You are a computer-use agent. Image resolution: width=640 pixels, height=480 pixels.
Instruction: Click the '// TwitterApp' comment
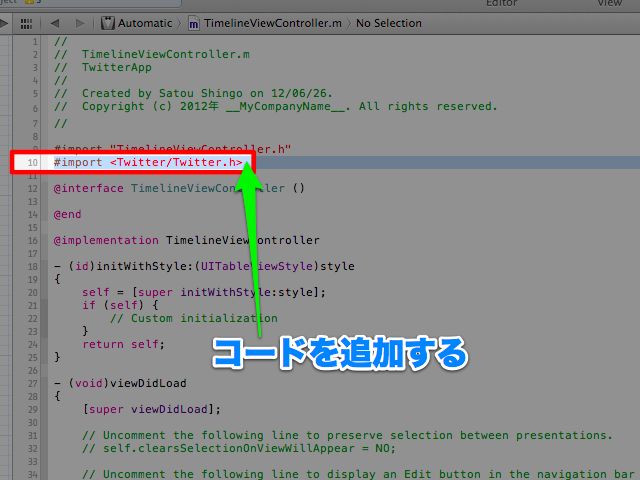102,67
